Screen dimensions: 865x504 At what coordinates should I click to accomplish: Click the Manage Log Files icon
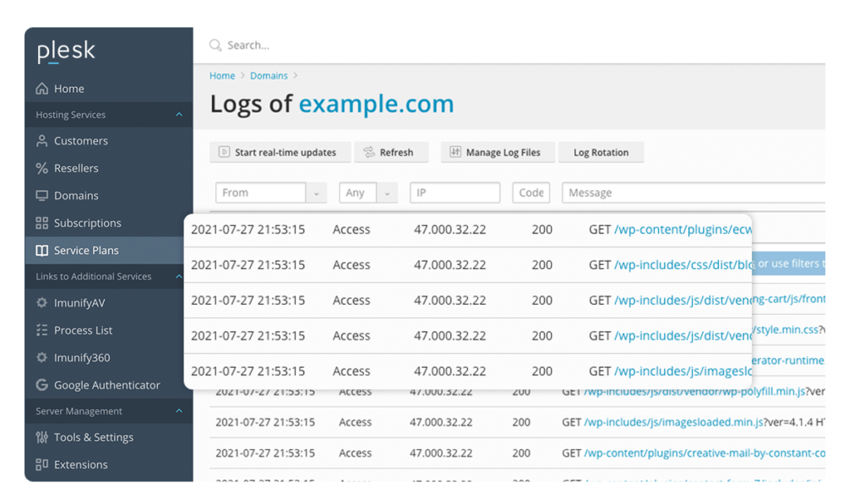coord(455,152)
